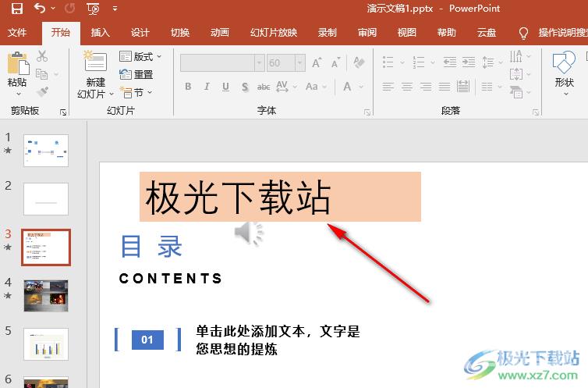The height and width of the screenshot is (388, 588).
Task: Open the 节 section dropdown
Action: tap(136, 92)
